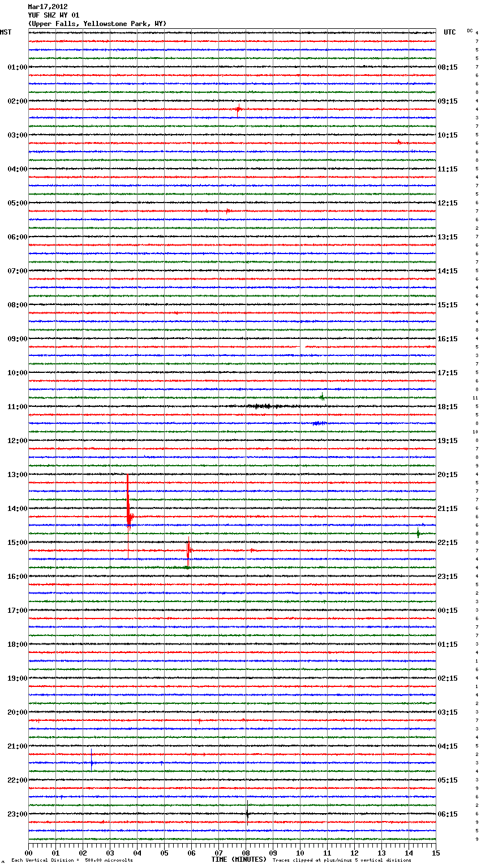Click the 03:15 UTC label
Viewport: 481px width, 868px height.
point(448,712)
